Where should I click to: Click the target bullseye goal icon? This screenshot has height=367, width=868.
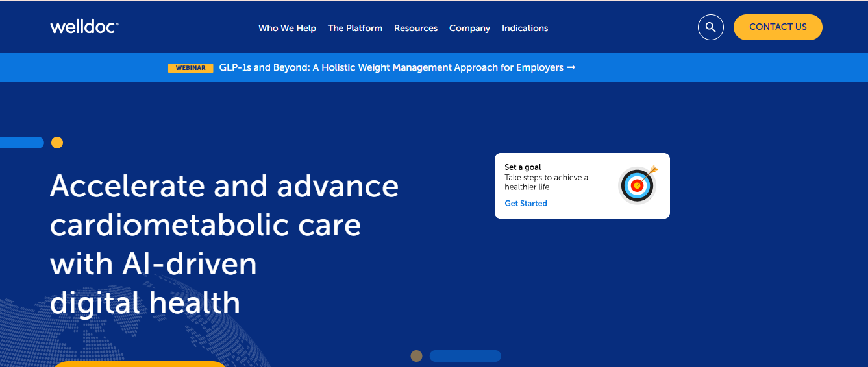638,185
